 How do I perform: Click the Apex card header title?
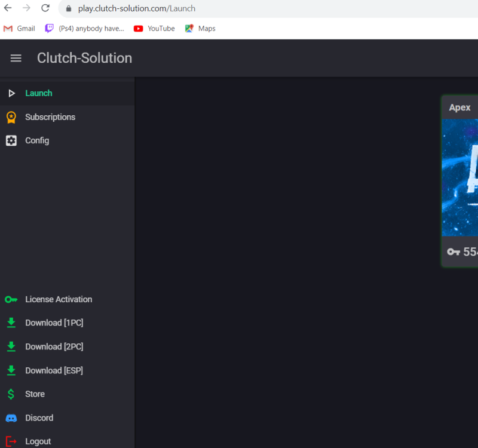click(459, 108)
